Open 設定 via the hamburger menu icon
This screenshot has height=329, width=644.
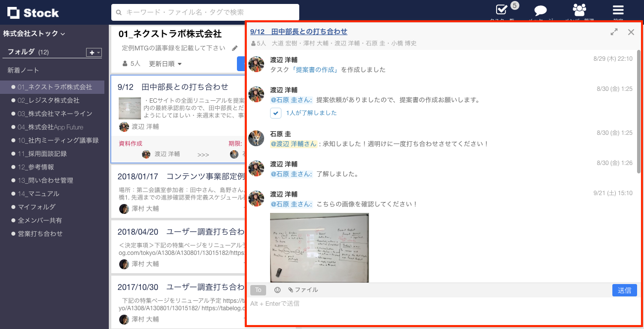617,10
